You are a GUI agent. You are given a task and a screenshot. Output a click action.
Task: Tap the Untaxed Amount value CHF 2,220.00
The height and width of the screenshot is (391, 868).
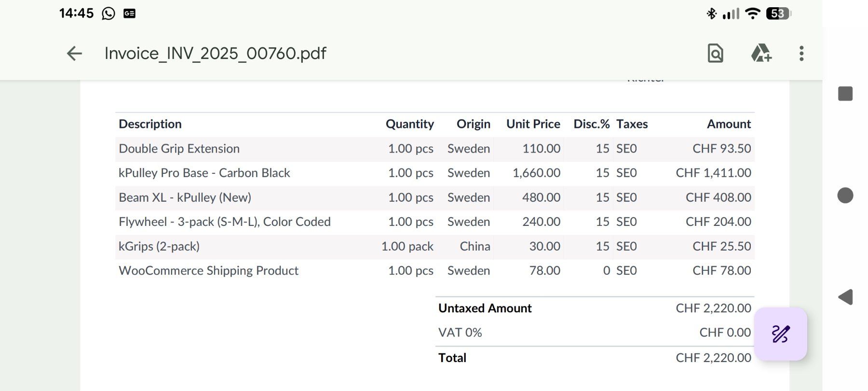(714, 308)
